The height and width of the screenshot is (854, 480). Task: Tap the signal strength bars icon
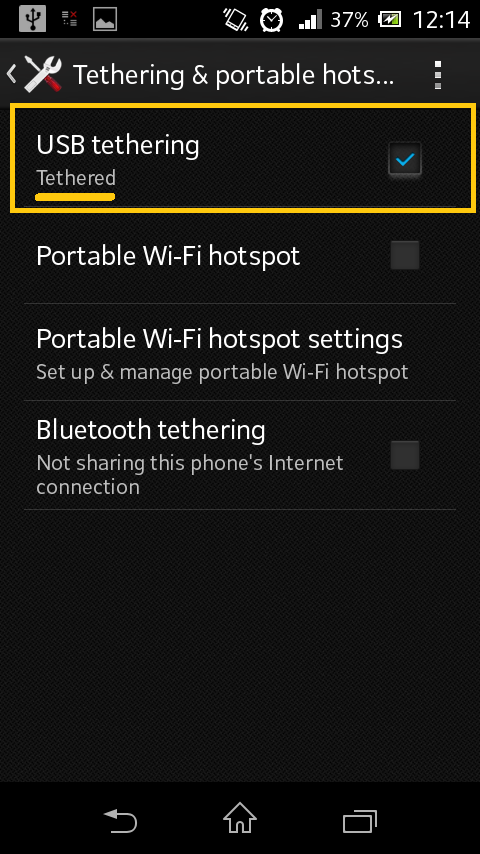point(310,21)
